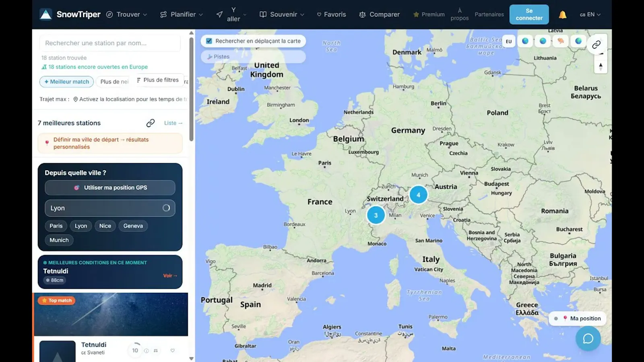The height and width of the screenshot is (362, 644).
Task: Click the last globe region button
Action: (578, 41)
